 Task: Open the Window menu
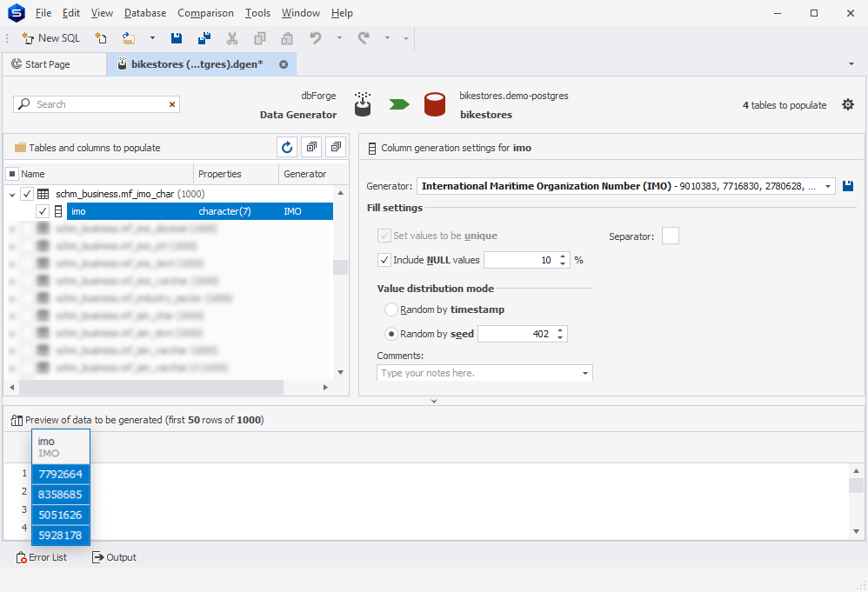(301, 13)
